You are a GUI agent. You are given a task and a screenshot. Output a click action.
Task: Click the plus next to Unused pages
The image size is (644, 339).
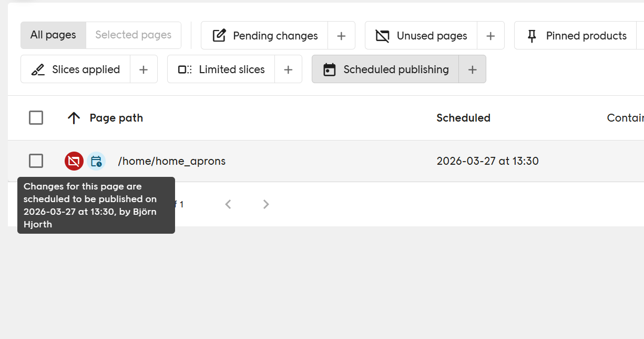click(490, 36)
